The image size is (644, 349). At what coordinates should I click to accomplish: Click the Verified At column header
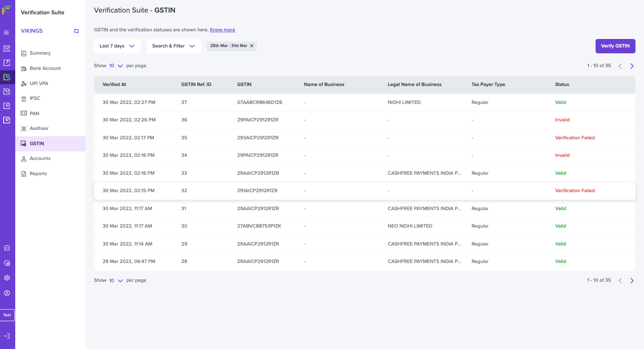click(114, 84)
